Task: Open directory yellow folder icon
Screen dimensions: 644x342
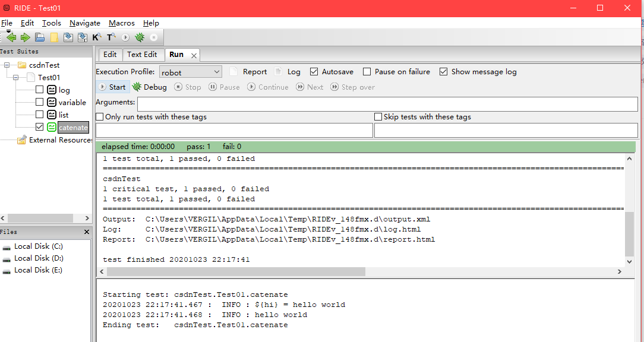Action: click(54, 38)
